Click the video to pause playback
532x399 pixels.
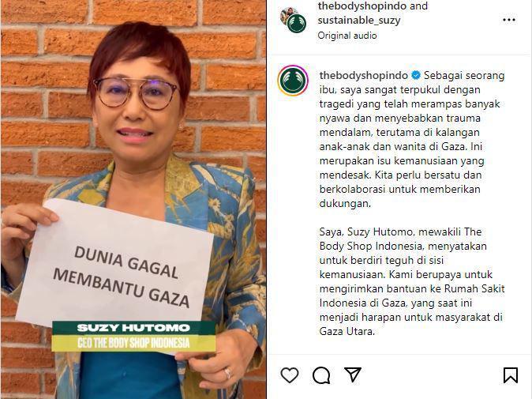click(133, 200)
